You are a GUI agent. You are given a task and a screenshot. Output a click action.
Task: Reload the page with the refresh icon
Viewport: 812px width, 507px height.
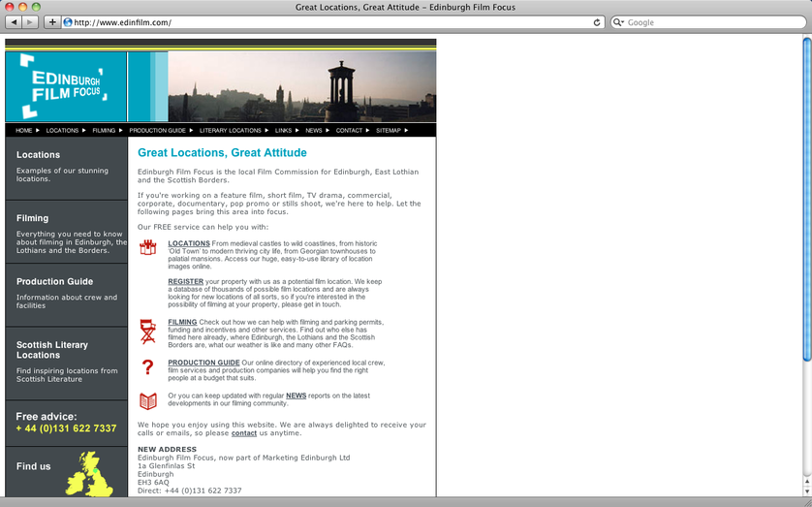[x=597, y=22]
